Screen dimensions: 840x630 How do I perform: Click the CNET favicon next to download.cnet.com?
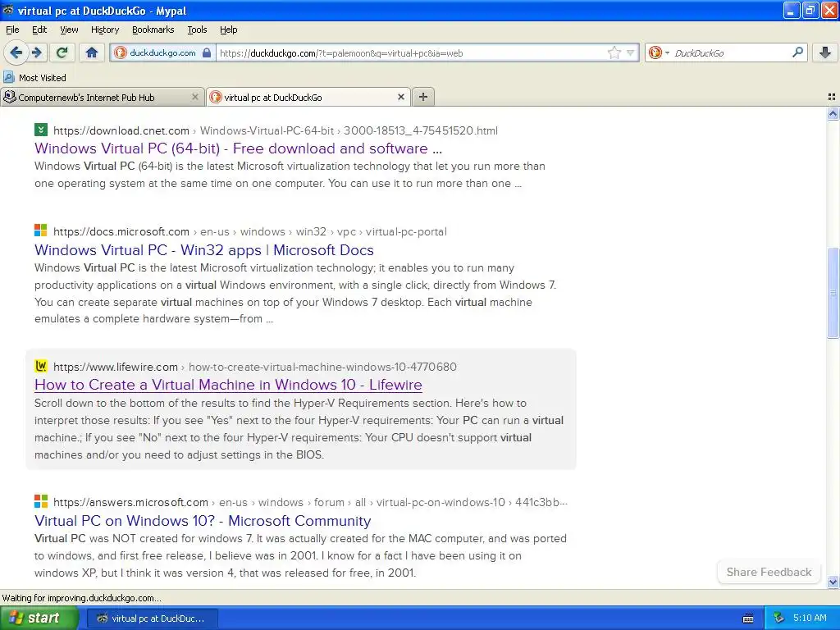(x=41, y=130)
